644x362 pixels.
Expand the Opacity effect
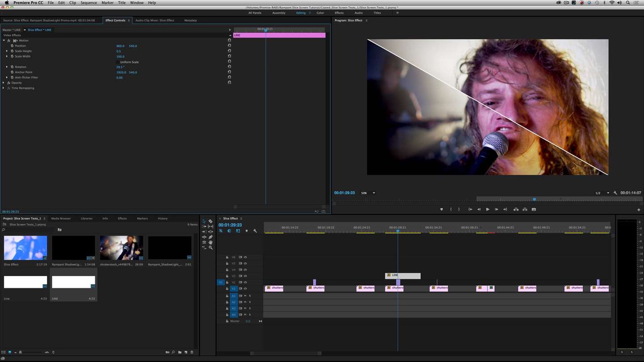[x=4, y=83]
